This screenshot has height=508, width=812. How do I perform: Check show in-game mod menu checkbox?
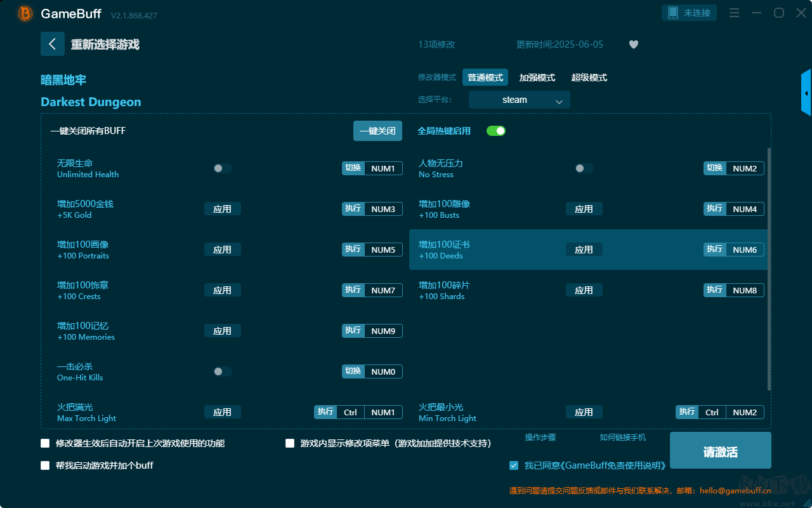(x=290, y=443)
